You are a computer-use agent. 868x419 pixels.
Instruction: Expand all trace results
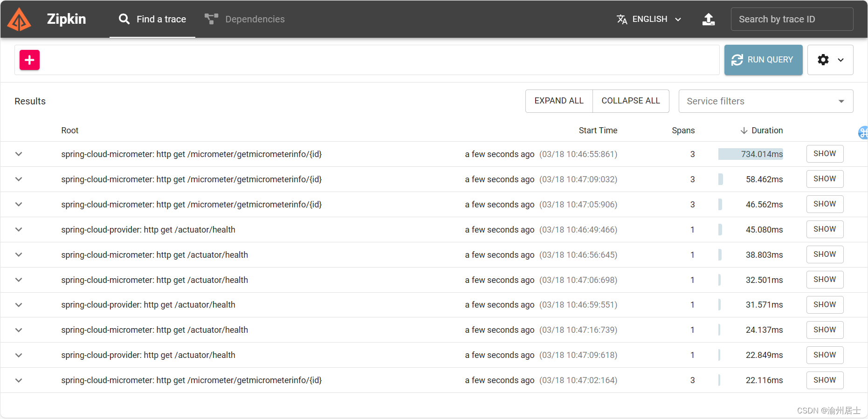pyautogui.click(x=559, y=101)
